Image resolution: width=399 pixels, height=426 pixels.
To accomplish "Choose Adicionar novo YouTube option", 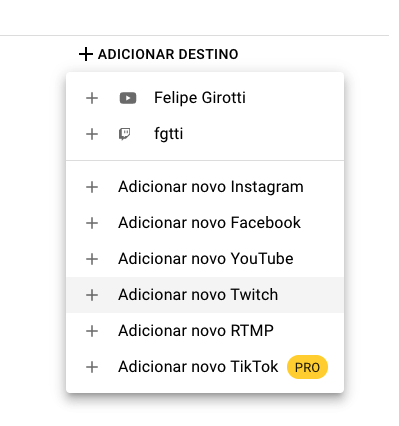I will point(205,259).
